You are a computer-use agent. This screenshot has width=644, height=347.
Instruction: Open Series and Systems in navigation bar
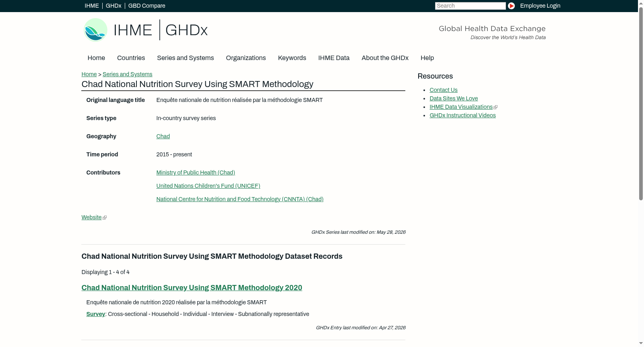(x=185, y=58)
